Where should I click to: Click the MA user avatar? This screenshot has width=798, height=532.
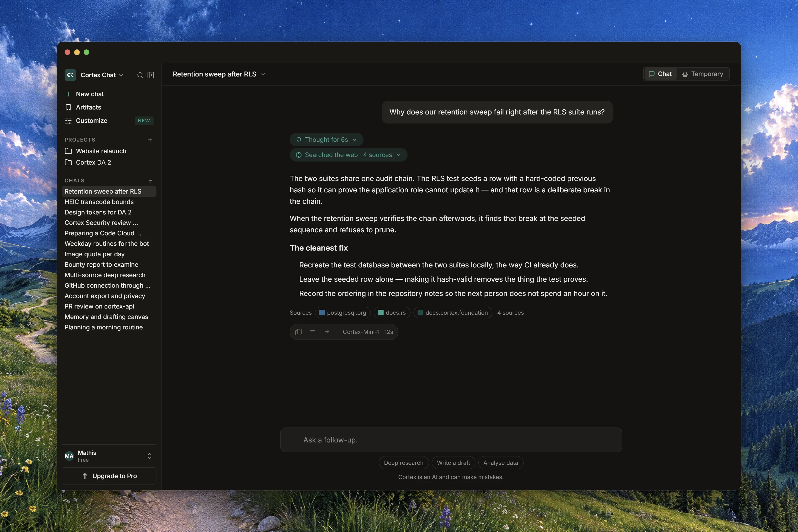pos(69,456)
